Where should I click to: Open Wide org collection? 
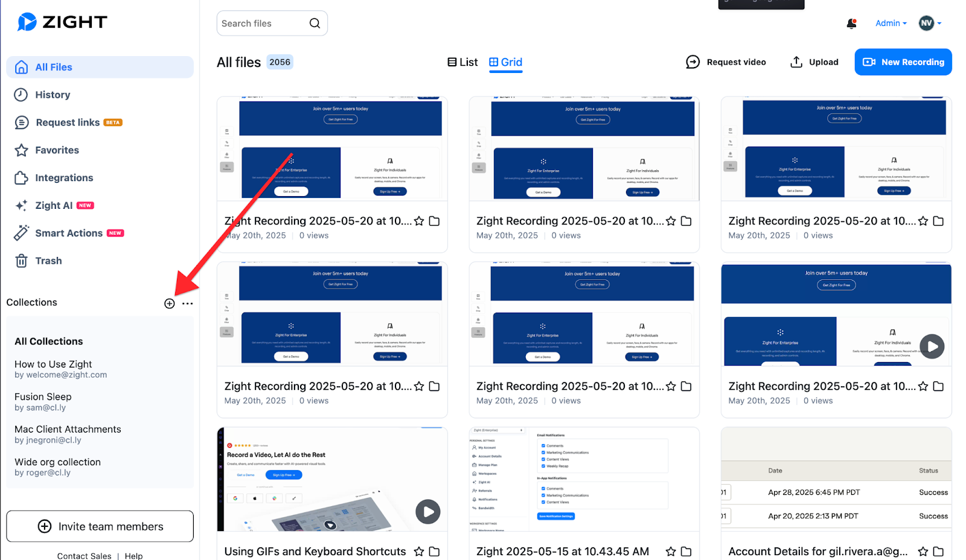pyautogui.click(x=57, y=467)
